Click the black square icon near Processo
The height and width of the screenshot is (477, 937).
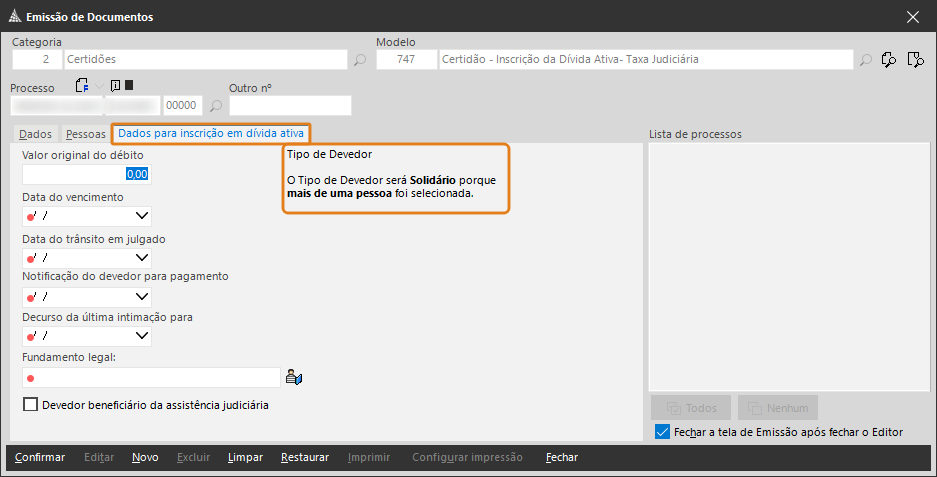tap(128, 85)
